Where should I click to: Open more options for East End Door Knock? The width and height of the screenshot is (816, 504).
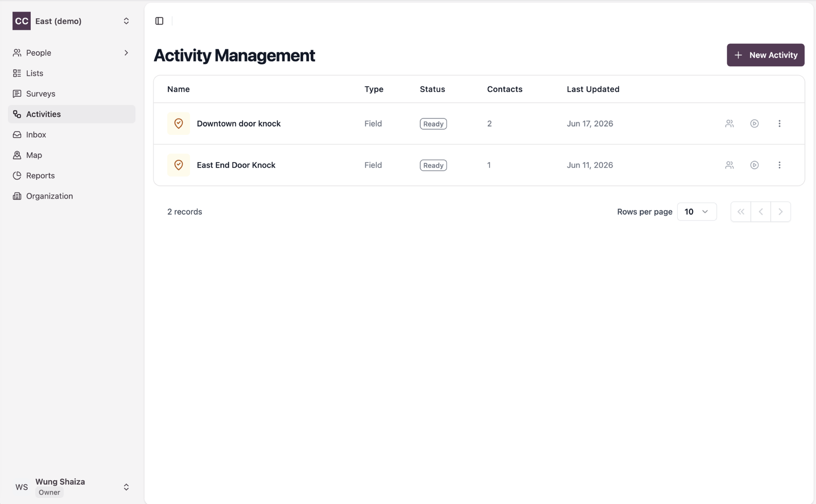pos(779,165)
